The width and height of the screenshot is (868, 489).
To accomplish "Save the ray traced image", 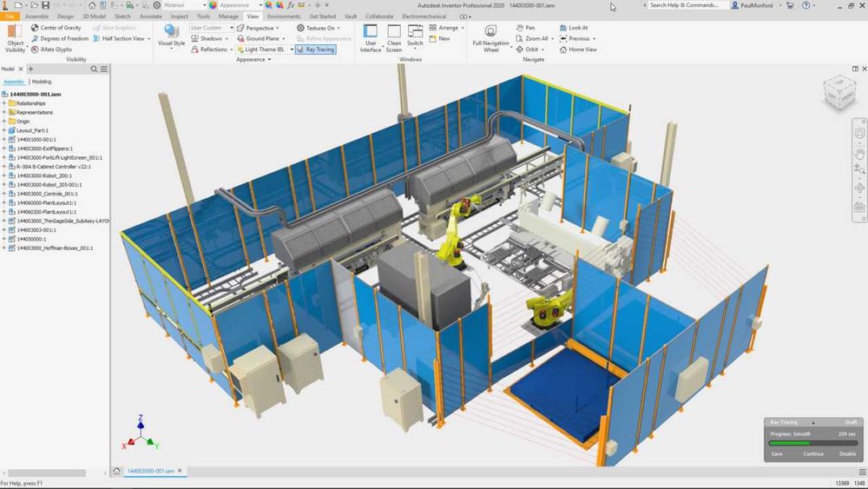I will [777, 453].
